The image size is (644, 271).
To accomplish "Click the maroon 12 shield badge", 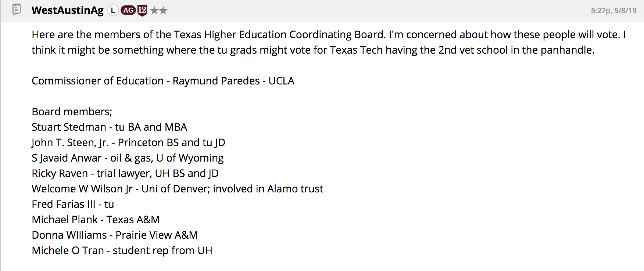I will tap(142, 10).
